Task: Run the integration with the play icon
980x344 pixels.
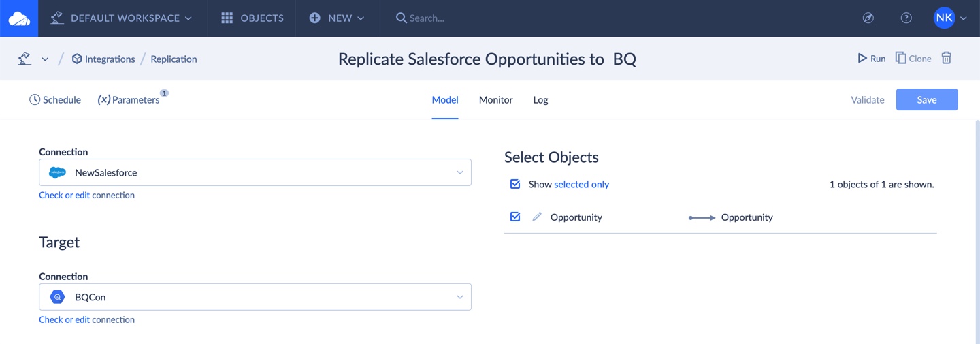Action: [x=862, y=58]
